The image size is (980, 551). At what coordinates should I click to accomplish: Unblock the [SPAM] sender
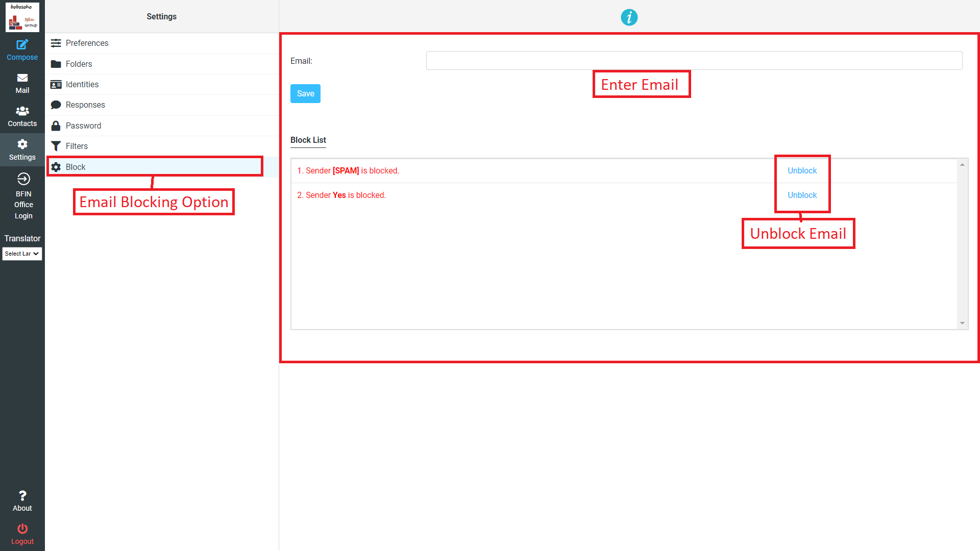(802, 171)
